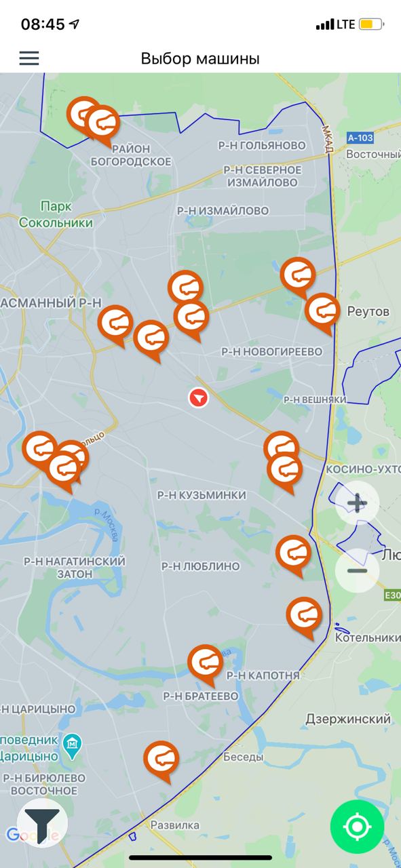
Task: Center map on my location
Action: 357,827
